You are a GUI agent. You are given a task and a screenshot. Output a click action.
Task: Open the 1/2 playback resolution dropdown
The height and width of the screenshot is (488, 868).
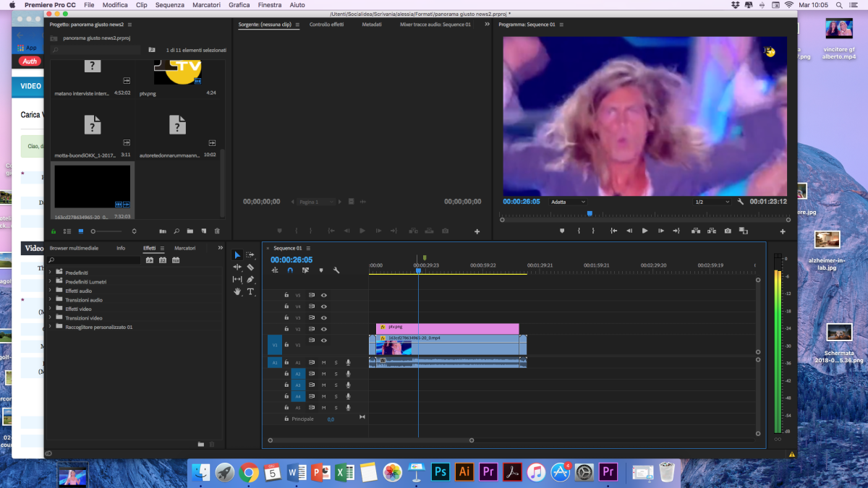point(712,202)
